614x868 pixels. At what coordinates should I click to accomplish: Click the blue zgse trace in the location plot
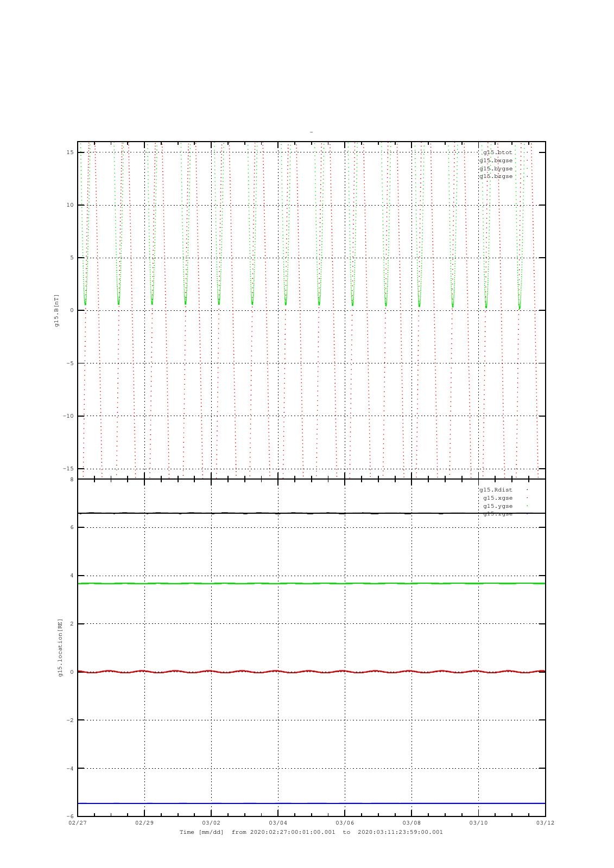click(x=312, y=803)
